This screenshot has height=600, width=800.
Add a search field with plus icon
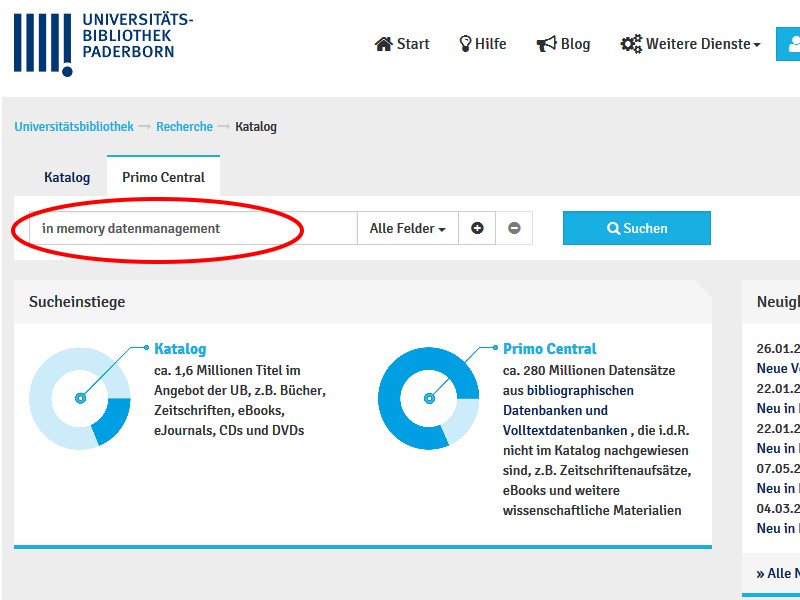(477, 228)
